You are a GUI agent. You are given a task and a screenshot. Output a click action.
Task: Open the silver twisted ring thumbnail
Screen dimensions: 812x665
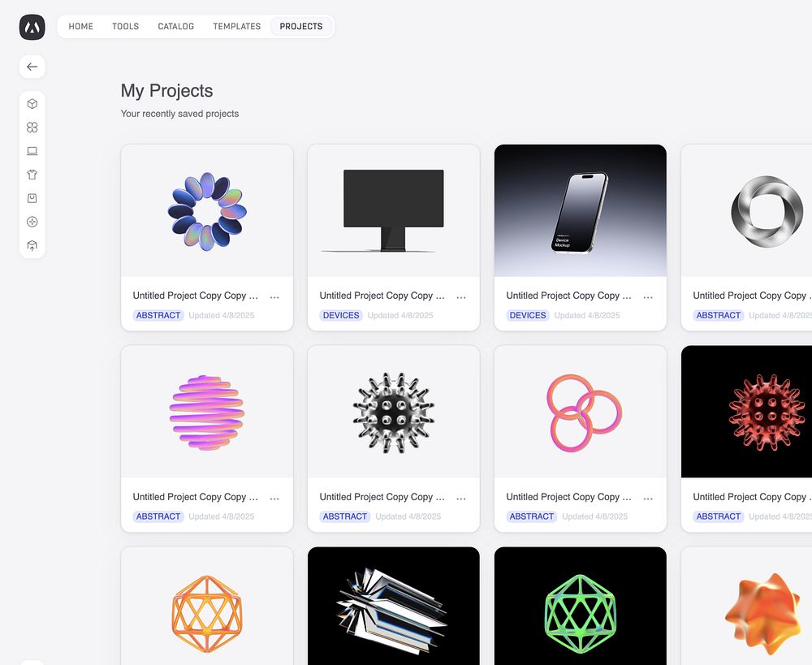pyautogui.click(x=747, y=211)
